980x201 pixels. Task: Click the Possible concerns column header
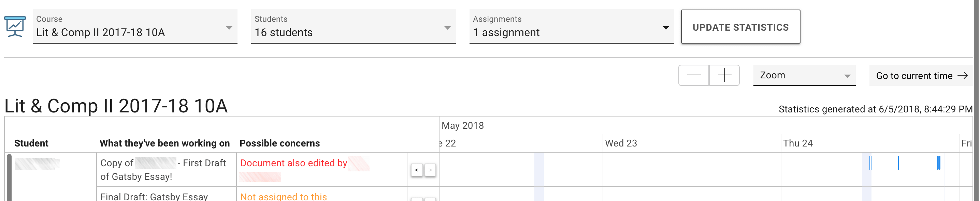[279, 143]
